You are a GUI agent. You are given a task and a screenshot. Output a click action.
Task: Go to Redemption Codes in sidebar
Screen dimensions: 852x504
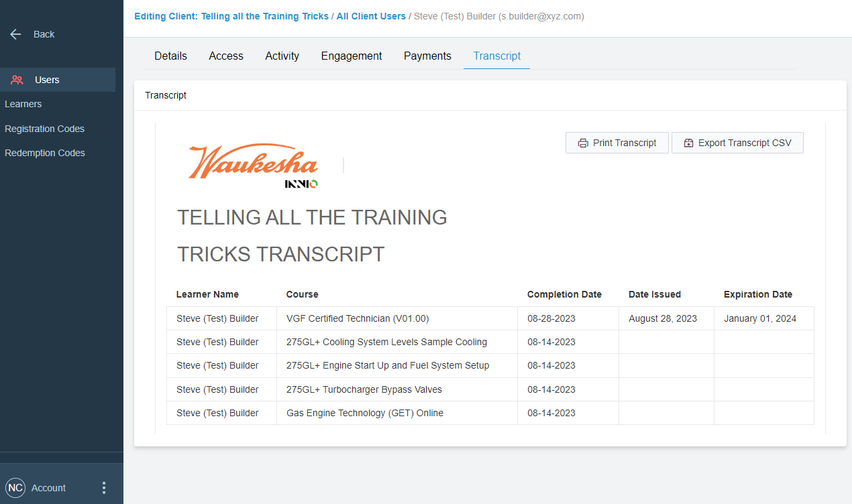click(x=45, y=153)
